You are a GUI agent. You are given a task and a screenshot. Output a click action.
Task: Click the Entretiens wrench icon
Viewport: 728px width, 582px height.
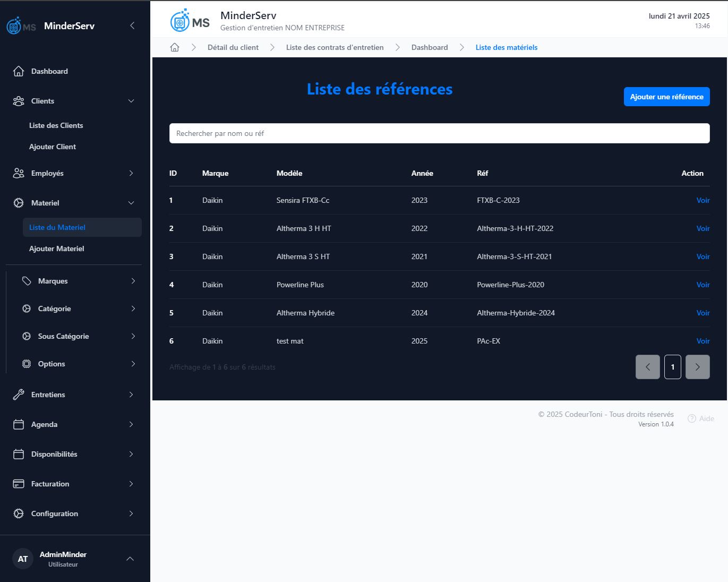click(x=19, y=395)
